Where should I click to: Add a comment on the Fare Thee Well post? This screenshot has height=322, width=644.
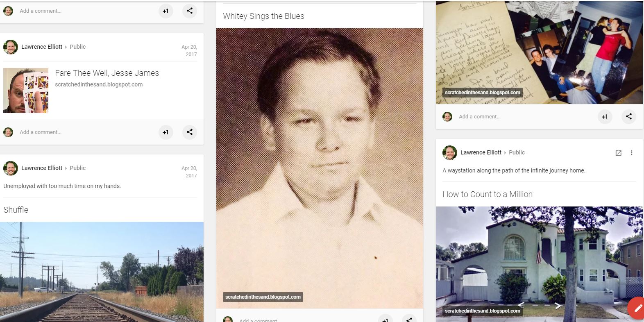pos(41,132)
